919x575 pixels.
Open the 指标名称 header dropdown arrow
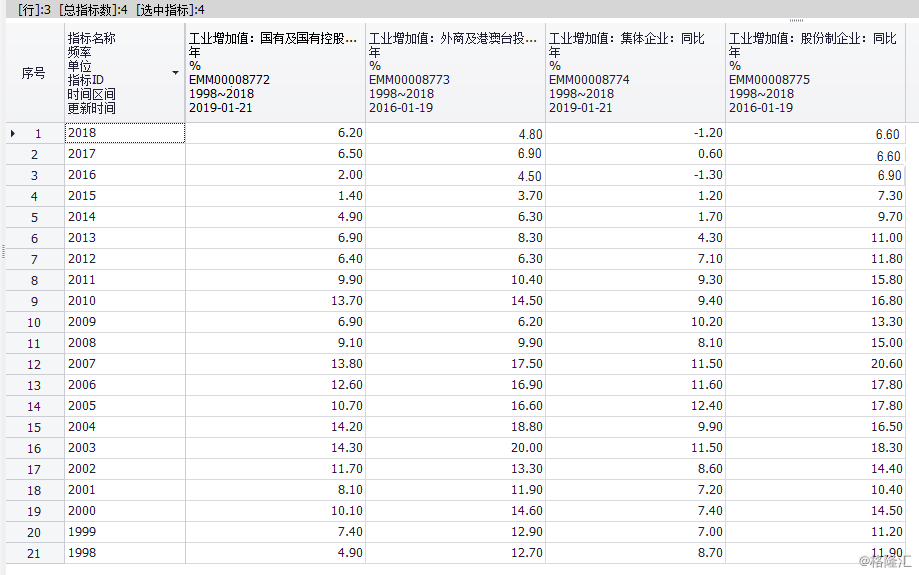click(176, 73)
